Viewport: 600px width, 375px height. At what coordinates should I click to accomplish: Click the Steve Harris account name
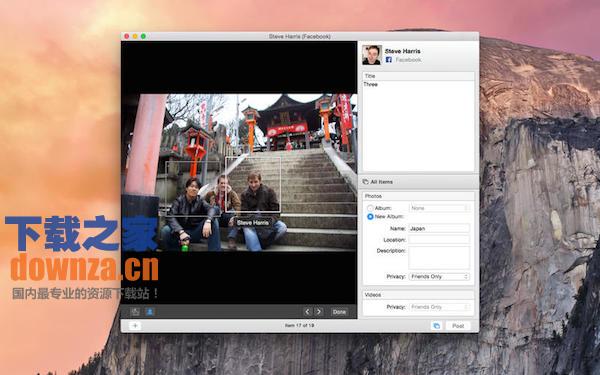[403, 51]
